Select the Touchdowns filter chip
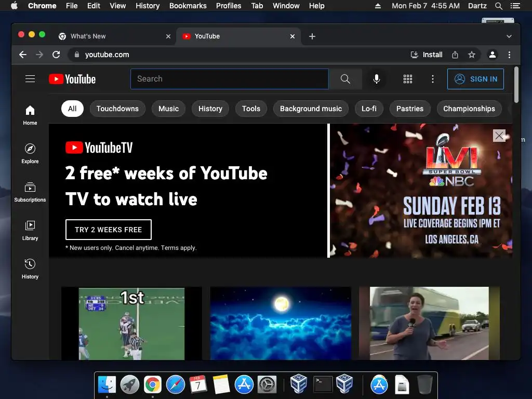This screenshot has width=532, height=399. pyautogui.click(x=117, y=109)
